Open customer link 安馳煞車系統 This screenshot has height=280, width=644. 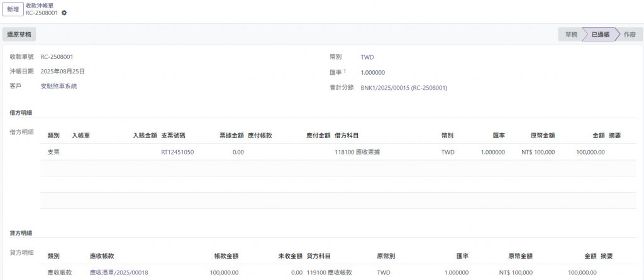click(58, 87)
